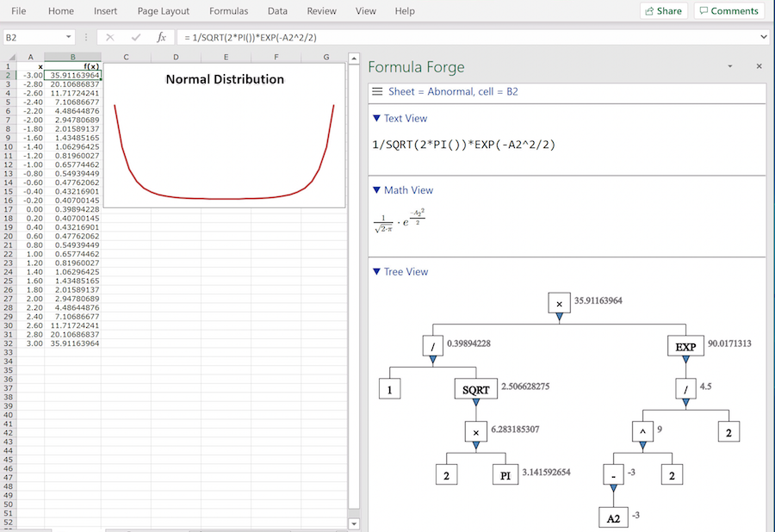Close the Formula Forge pane
This screenshot has width=775, height=532.
point(759,66)
